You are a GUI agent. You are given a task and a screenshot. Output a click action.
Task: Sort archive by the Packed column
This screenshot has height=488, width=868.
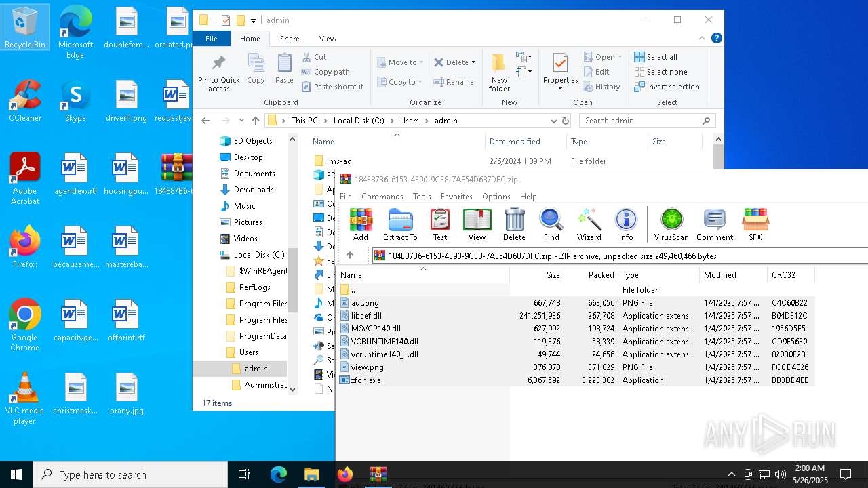[x=591, y=275]
